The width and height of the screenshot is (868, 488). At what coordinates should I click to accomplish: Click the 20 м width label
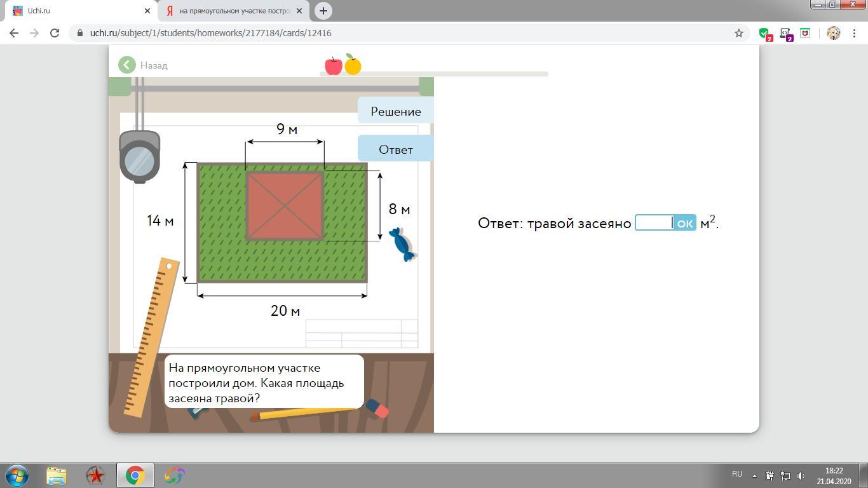tap(285, 311)
